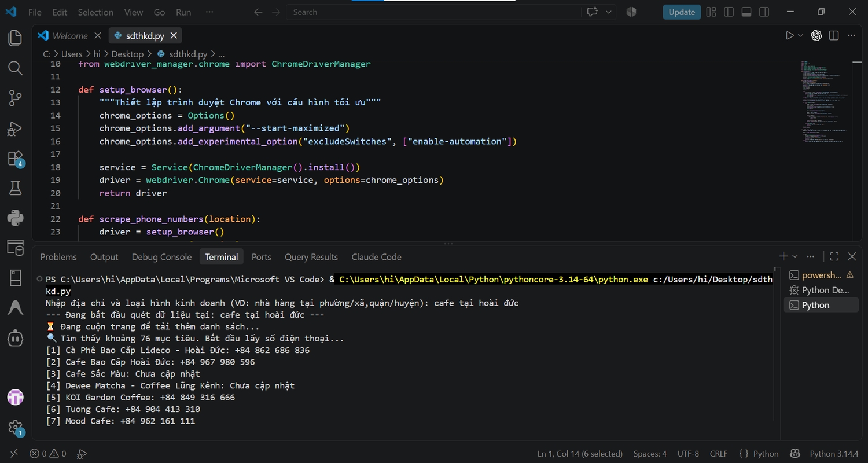Maximize the terminal panel size
The width and height of the screenshot is (868, 463).
pyautogui.click(x=834, y=256)
